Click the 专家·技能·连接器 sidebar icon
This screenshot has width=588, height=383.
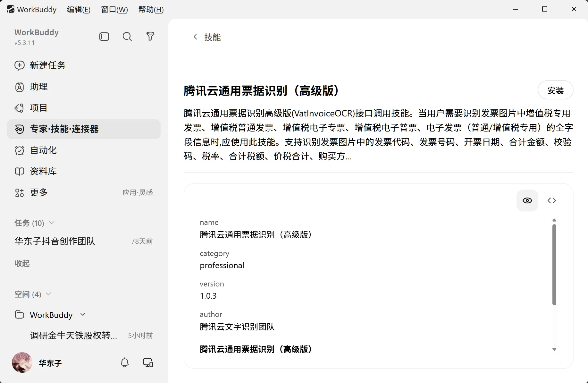(20, 129)
